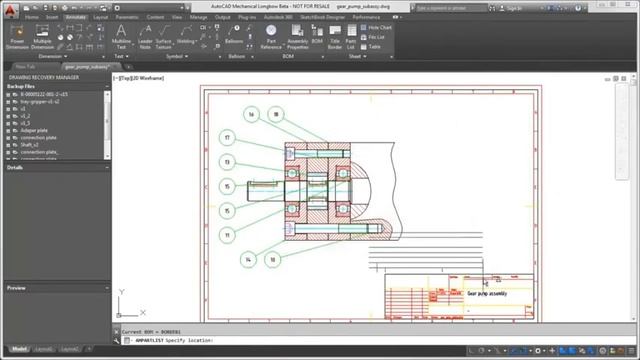Open the Plug-ins ribbon tab
Image resolution: width=640 pixels, height=360 pixels.
point(247,17)
